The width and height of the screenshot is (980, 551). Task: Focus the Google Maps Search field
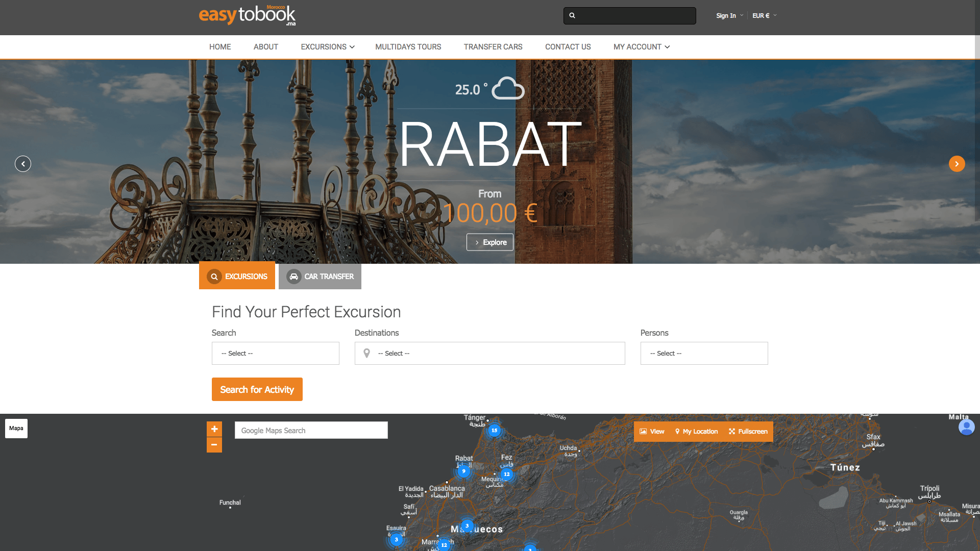click(311, 430)
